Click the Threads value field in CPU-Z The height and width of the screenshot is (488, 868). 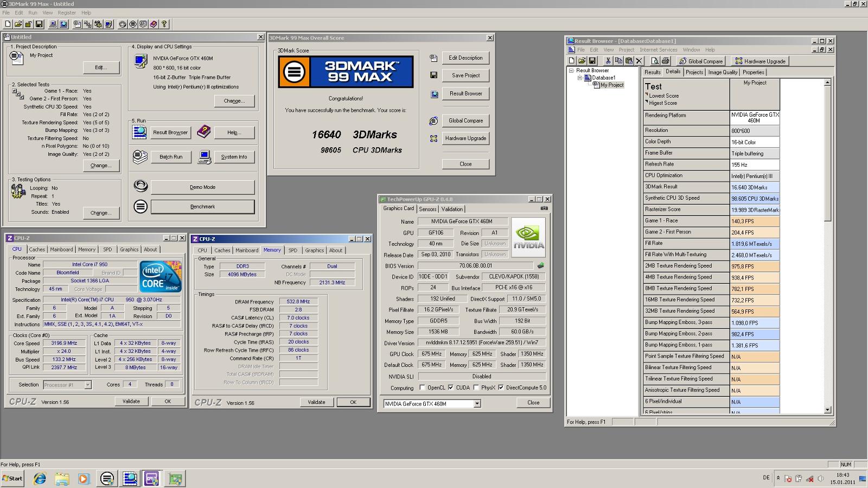[x=172, y=384]
